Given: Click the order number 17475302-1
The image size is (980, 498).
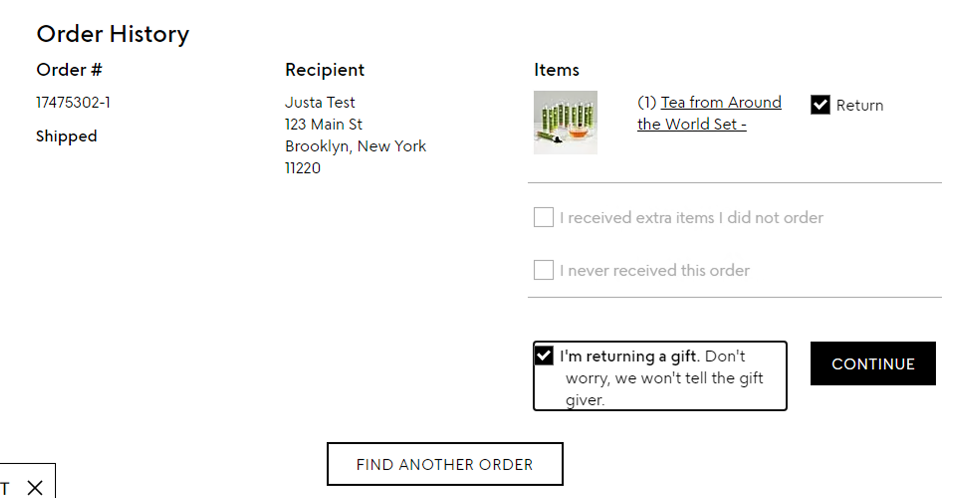Looking at the screenshot, I should click(73, 103).
